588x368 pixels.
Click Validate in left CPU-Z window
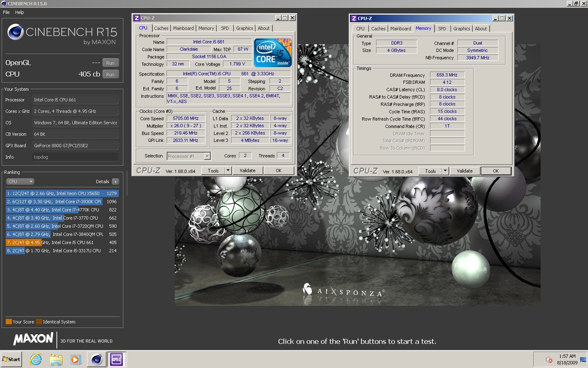(x=247, y=171)
